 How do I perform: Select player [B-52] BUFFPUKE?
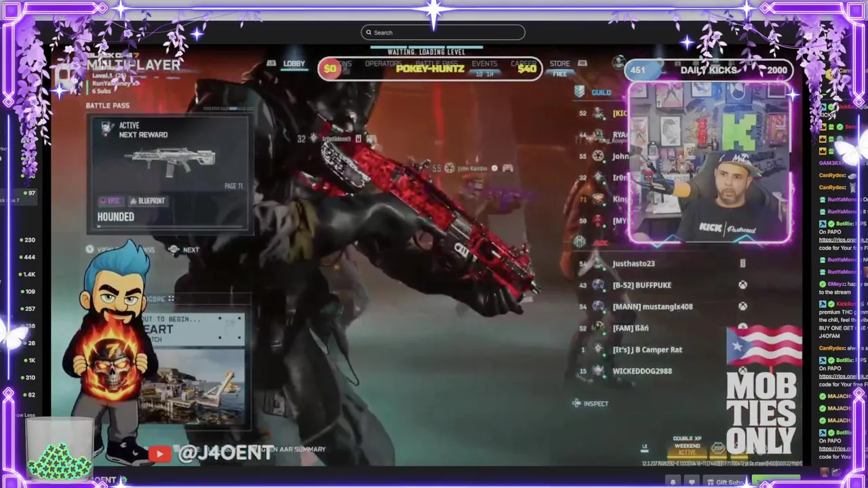point(642,285)
